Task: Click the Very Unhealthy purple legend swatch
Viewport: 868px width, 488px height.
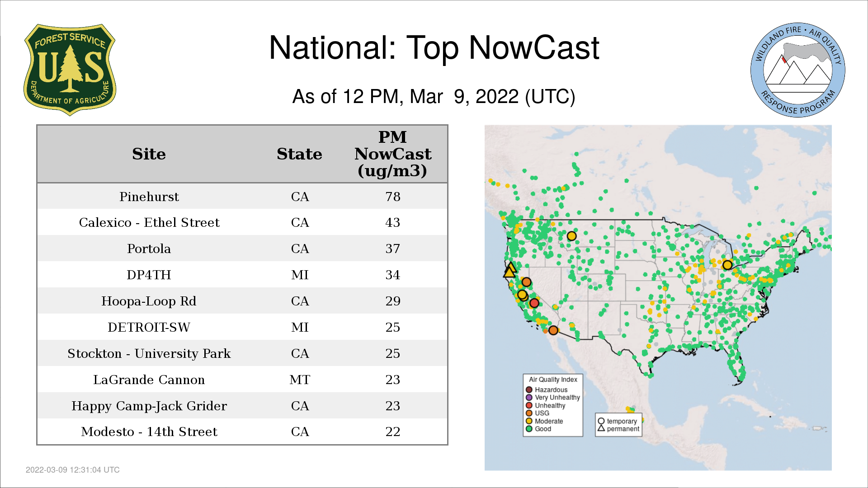Action: (529, 398)
